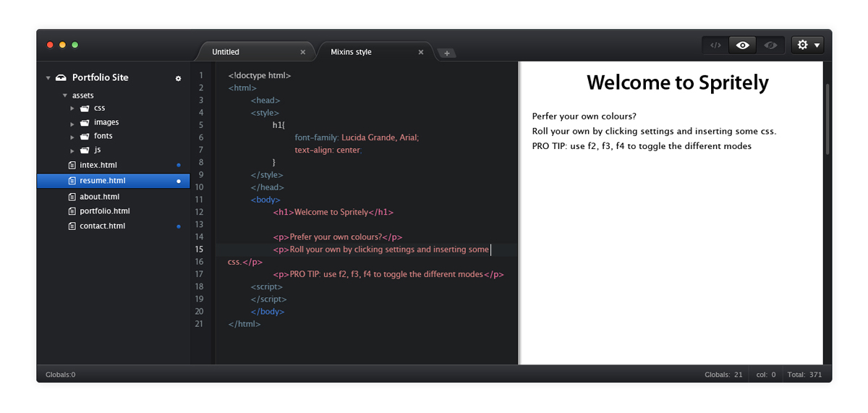The image size is (868, 413).
Task: Click the intex.html file icon
Action: [x=72, y=165]
